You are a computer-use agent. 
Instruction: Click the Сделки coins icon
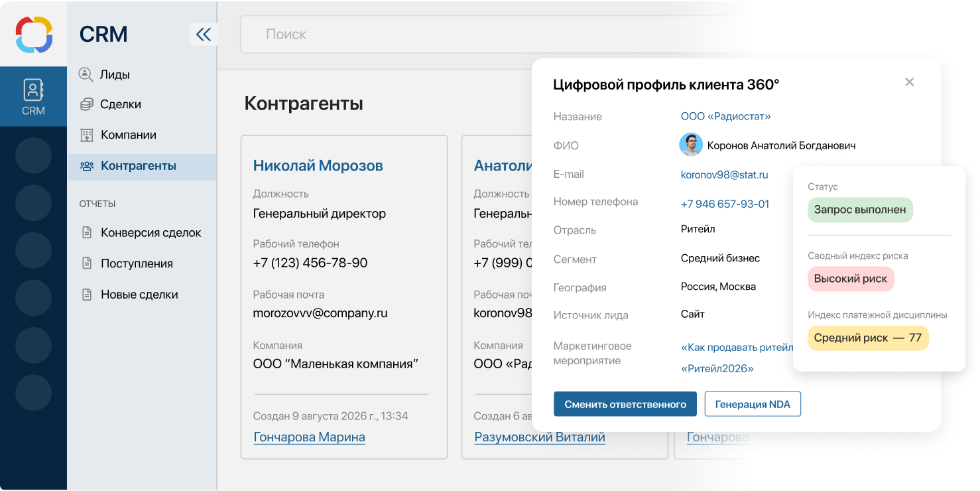click(86, 104)
